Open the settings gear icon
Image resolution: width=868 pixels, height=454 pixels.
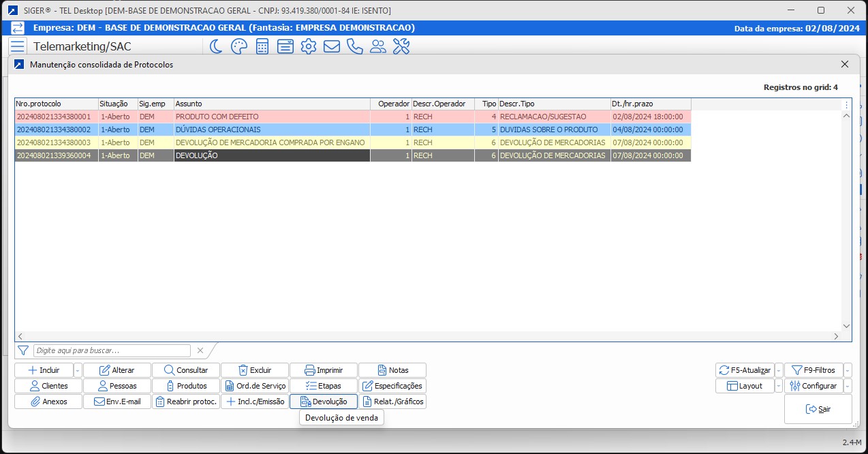tap(309, 46)
